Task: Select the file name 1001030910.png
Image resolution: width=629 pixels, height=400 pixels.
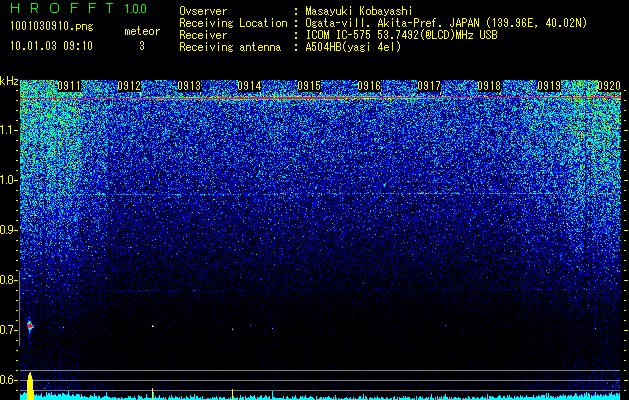Action: click(52, 27)
